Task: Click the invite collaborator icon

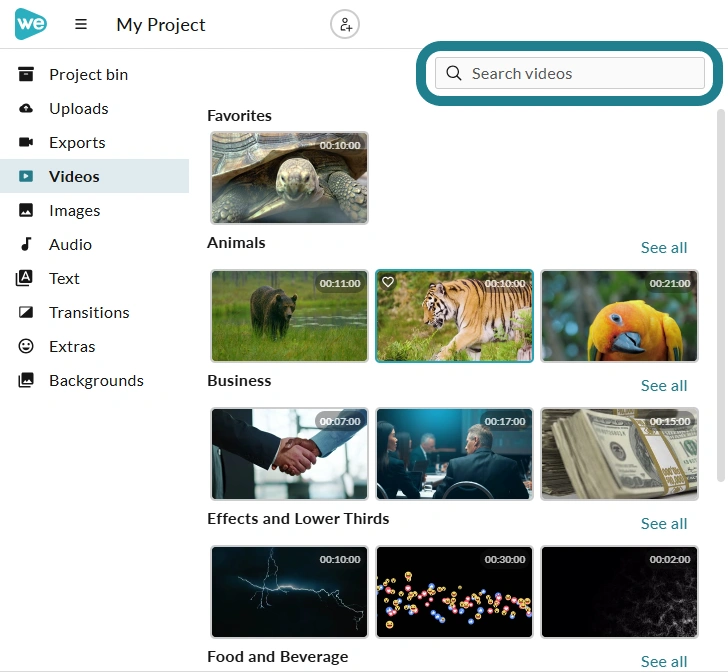Action: click(345, 24)
